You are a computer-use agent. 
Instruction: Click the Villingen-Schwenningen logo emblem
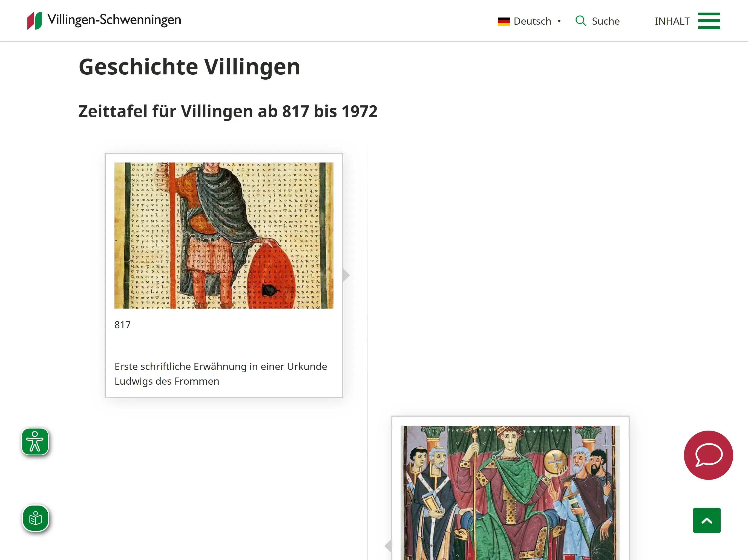pyautogui.click(x=34, y=20)
